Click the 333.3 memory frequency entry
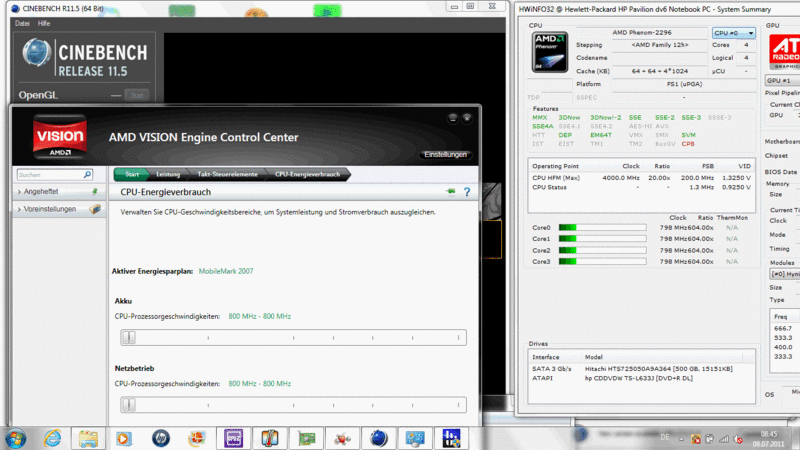The width and height of the screenshot is (800, 450). (783, 357)
